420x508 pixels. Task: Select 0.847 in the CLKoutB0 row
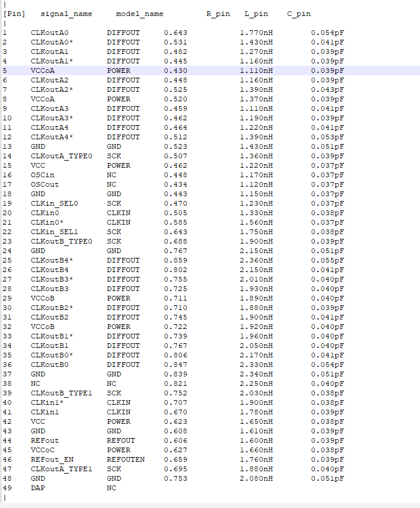pyautogui.click(x=176, y=365)
